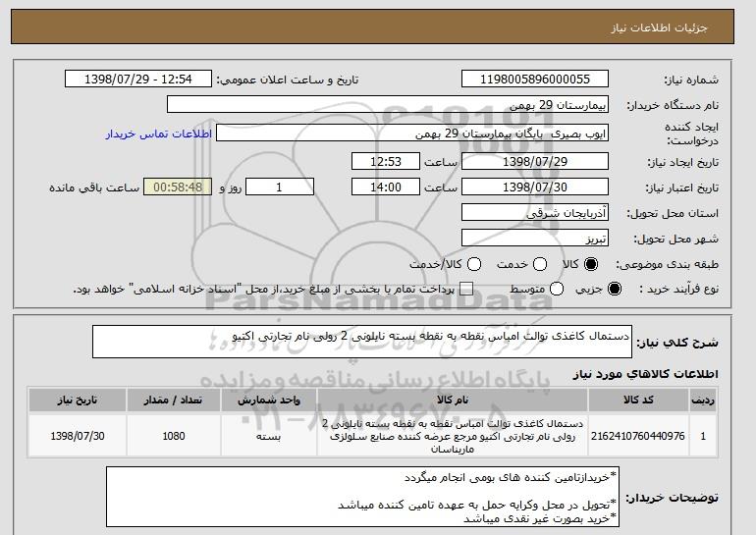Click the شماره نیاز field 1198005896000055
Viewport: 756px width, 535px height.
[535, 80]
